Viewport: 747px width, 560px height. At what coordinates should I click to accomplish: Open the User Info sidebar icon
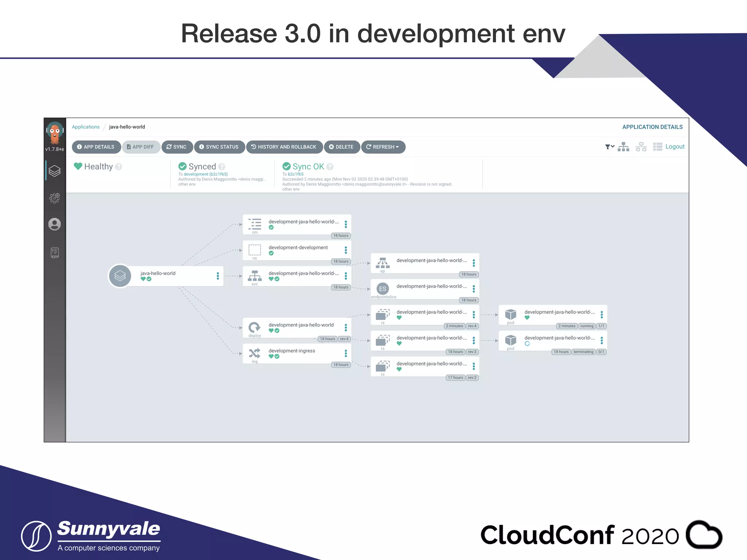coord(55,224)
